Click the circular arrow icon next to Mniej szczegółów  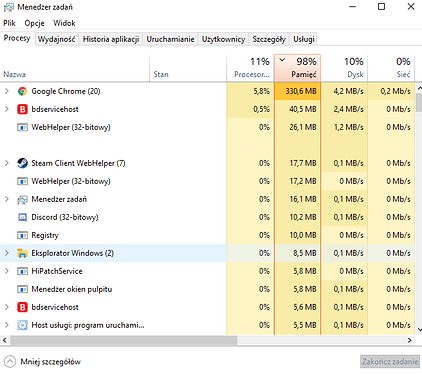pos(10,362)
